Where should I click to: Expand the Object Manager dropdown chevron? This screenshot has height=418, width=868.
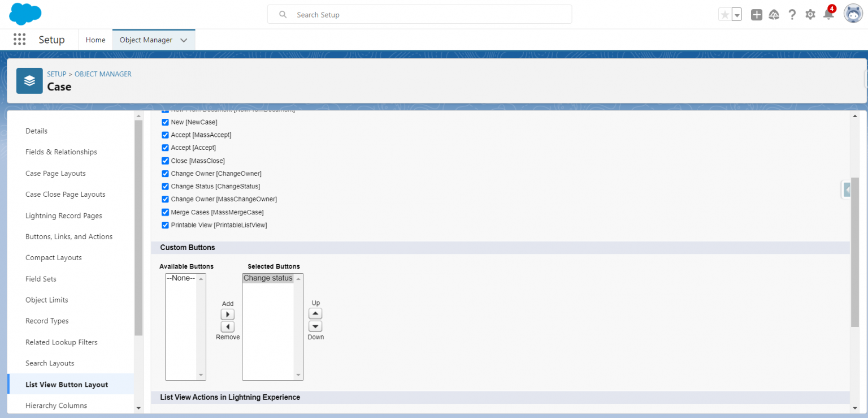tap(184, 40)
